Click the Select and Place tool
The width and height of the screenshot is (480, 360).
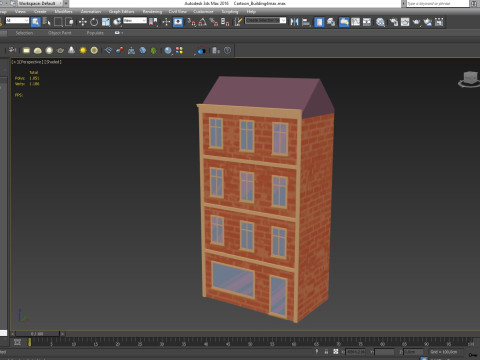(117, 22)
